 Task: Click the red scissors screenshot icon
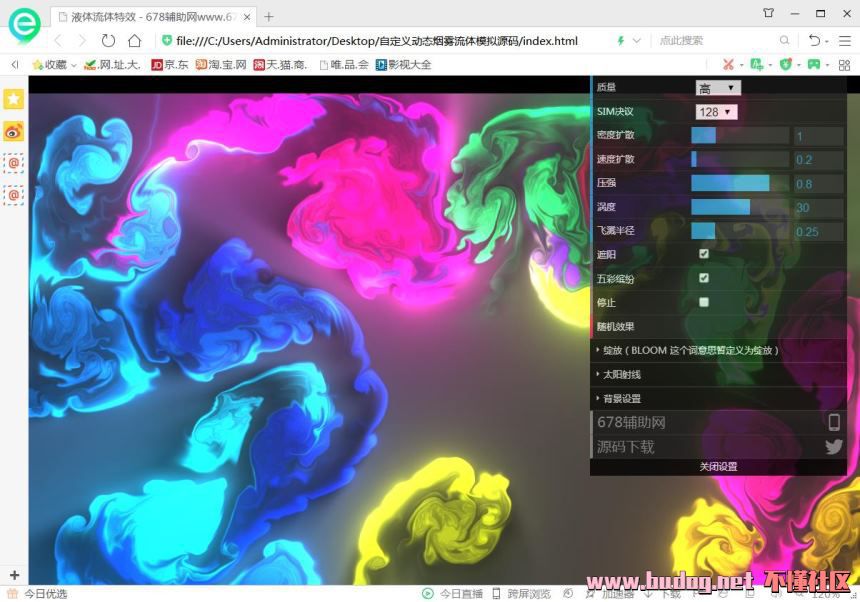pos(728,65)
